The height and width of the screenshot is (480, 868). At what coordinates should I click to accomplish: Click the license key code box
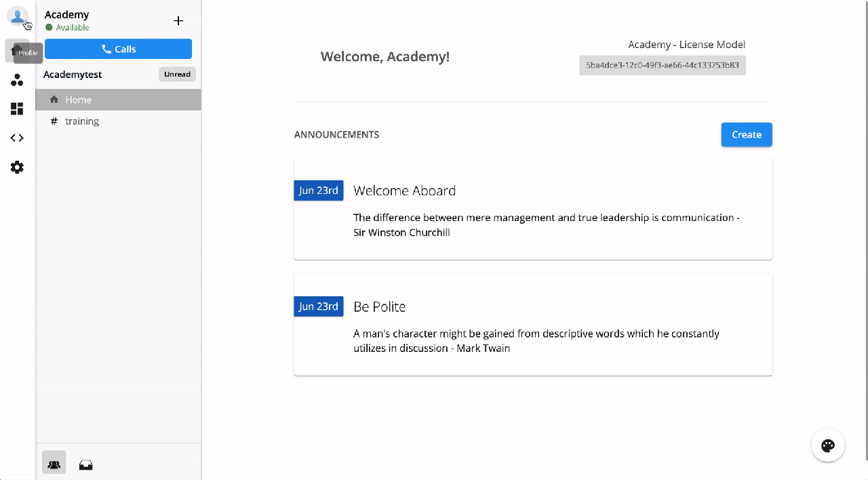[x=663, y=65]
